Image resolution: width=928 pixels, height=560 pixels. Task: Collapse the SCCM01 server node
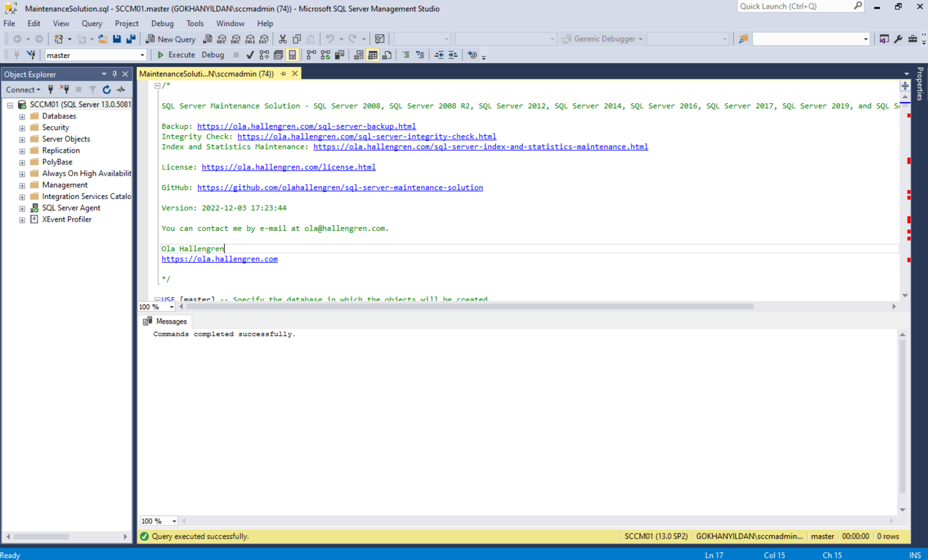(10, 105)
